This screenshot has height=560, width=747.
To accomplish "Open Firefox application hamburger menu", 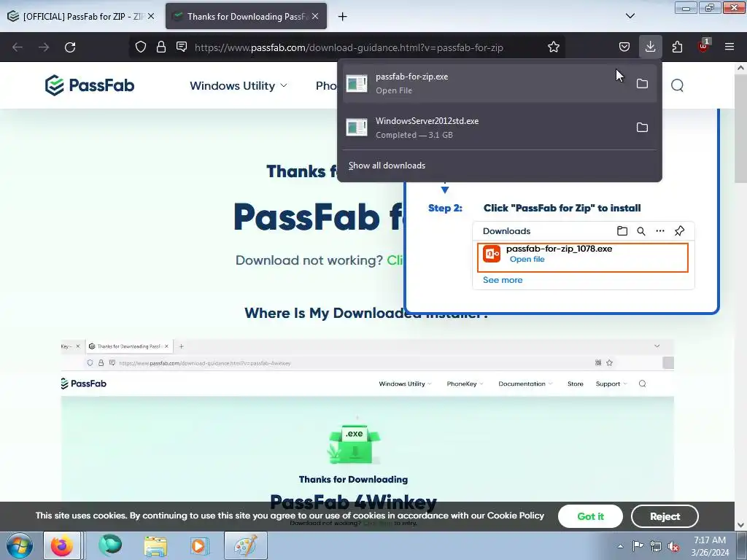I will 729,47.
